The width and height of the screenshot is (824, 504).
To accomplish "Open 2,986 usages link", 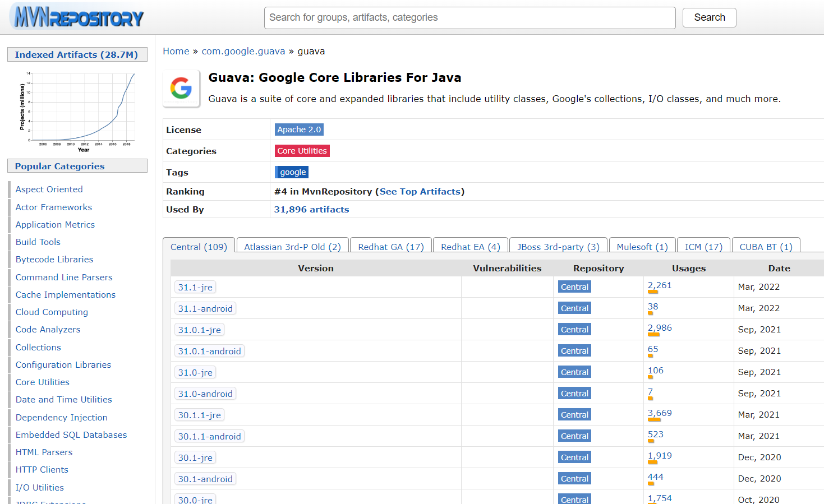I will 660,328.
